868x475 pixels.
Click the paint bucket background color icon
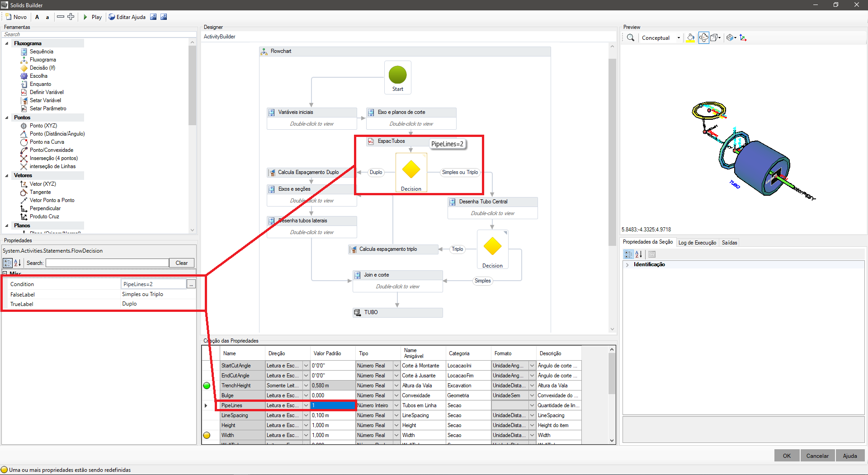click(x=690, y=38)
